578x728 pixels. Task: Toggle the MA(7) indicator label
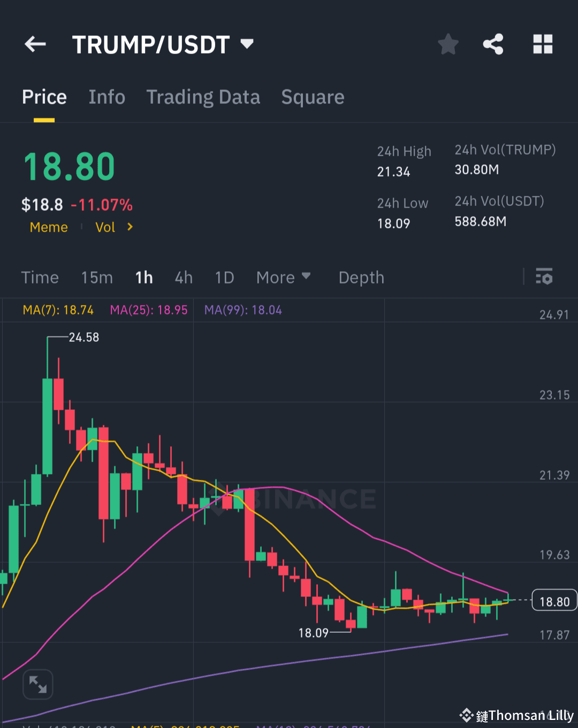point(58,310)
